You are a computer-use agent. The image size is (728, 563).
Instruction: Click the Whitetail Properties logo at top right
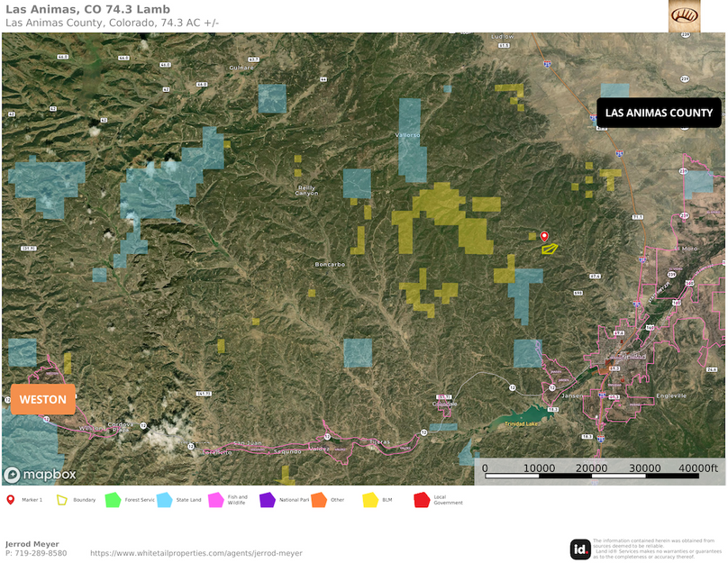pyautogui.click(x=684, y=16)
